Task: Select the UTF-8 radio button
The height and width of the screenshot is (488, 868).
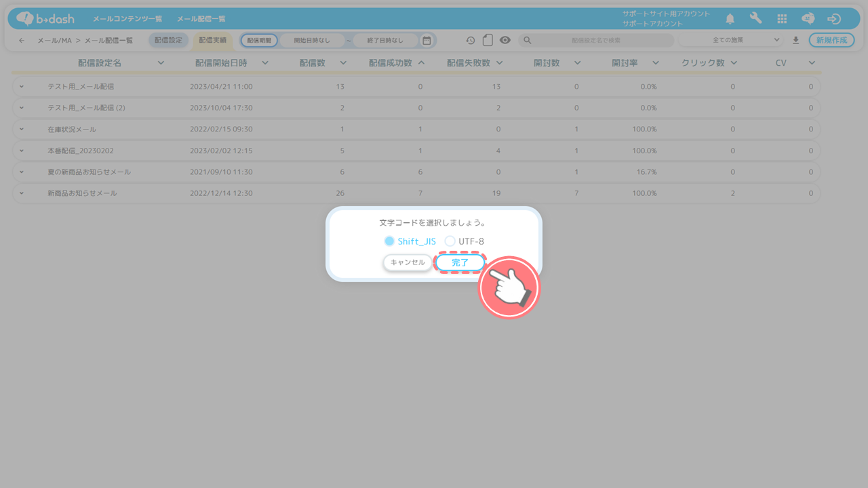Action: tap(450, 241)
